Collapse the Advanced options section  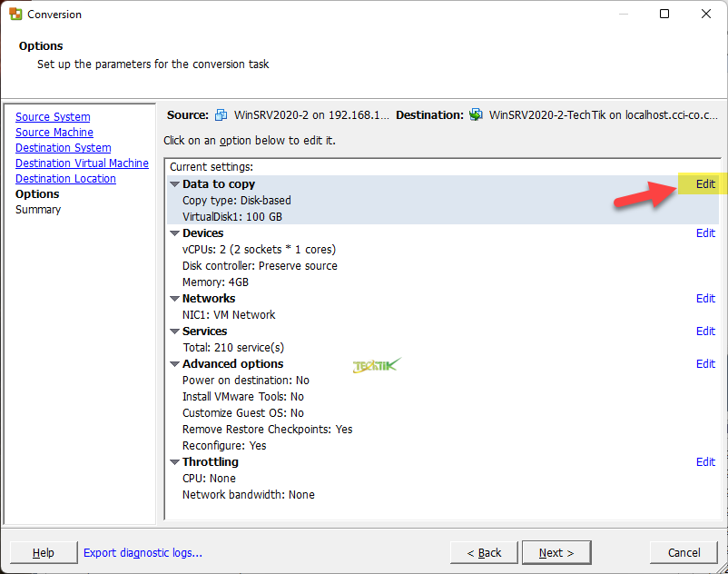coord(174,364)
